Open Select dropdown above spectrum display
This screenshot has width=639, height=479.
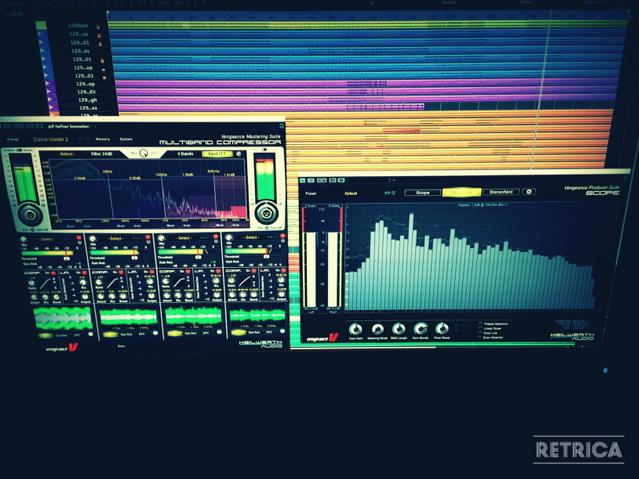pos(66,154)
